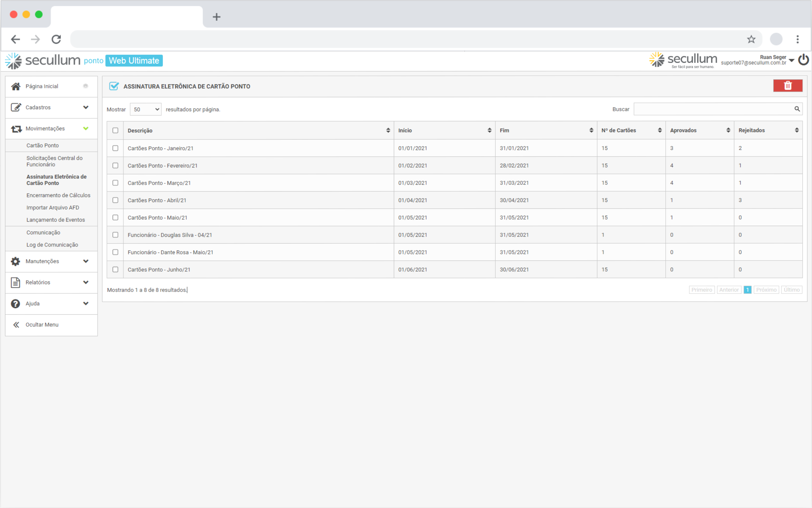Click the Próximo pagination button
Image resolution: width=812 pixels, height=508 pixels.
coord(766,290)
